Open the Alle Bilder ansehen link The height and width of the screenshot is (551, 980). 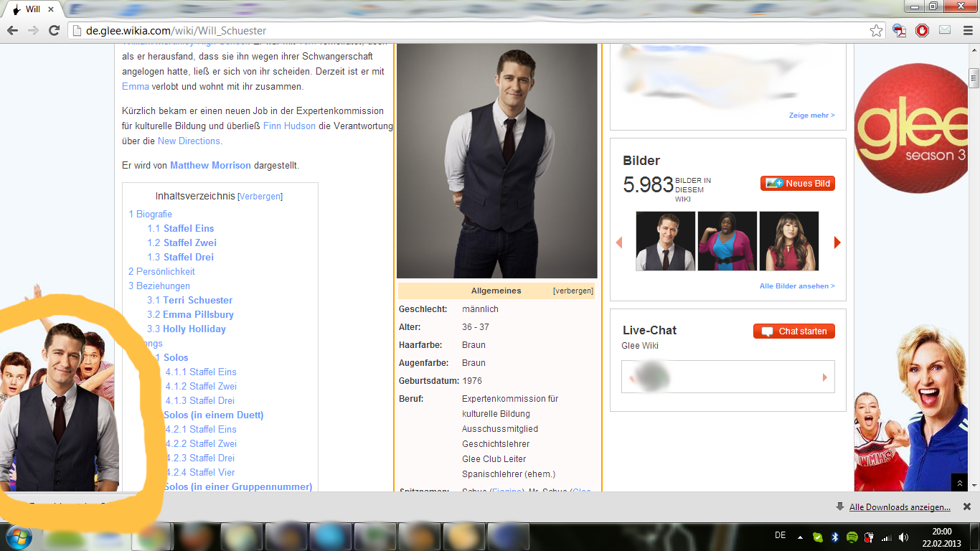797,286
